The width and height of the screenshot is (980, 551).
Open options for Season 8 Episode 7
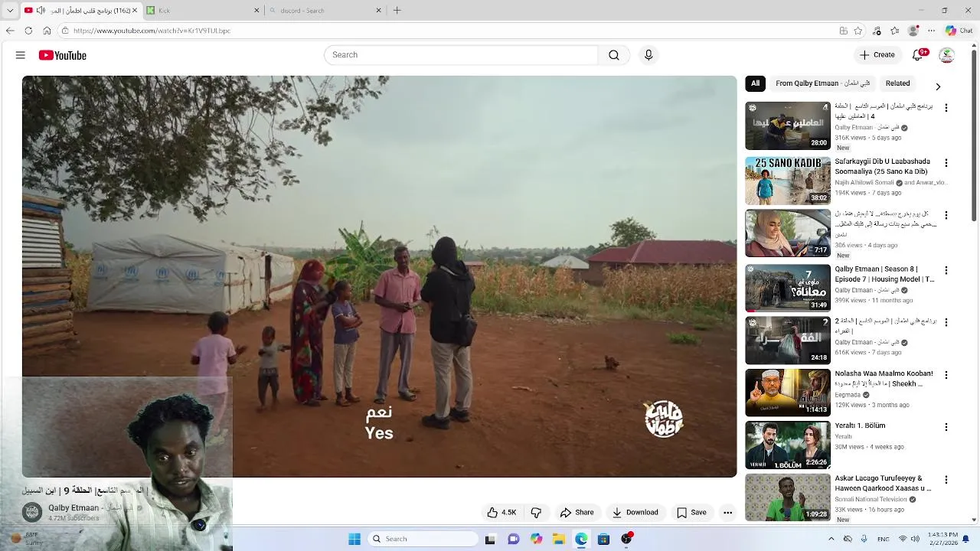click(x=946, y=270)
